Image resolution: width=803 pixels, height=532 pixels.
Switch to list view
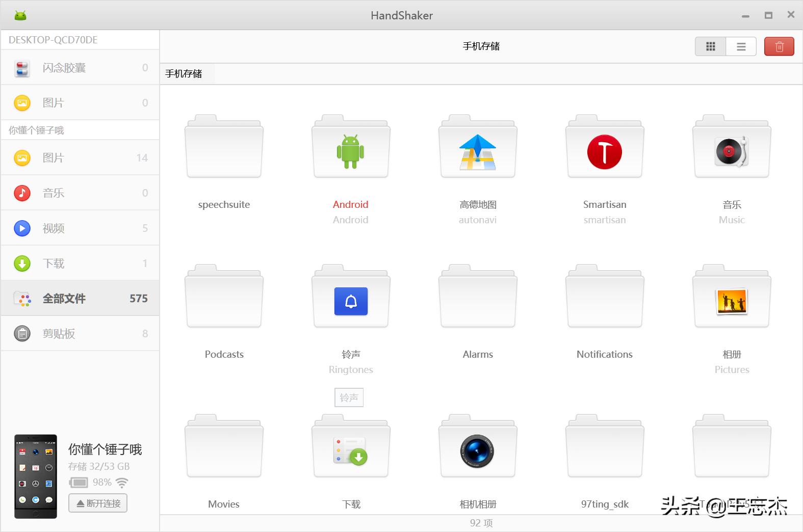(x=741, y=46)
